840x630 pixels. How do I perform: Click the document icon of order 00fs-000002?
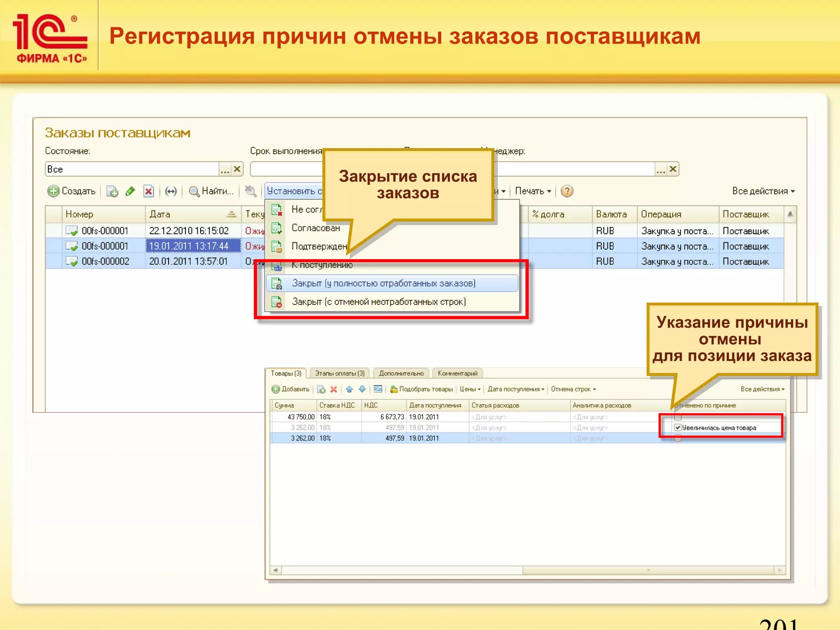(72, 261)
